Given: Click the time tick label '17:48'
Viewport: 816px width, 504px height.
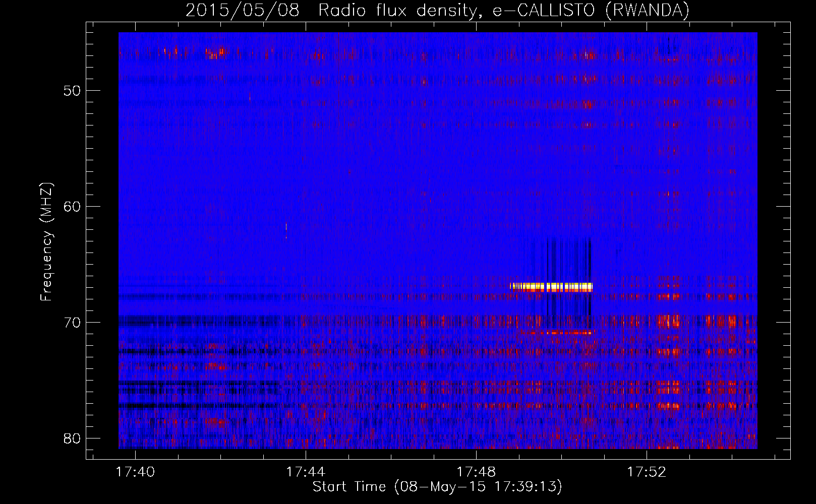Looking at the screenshot, I should click(x=476, y=472).
